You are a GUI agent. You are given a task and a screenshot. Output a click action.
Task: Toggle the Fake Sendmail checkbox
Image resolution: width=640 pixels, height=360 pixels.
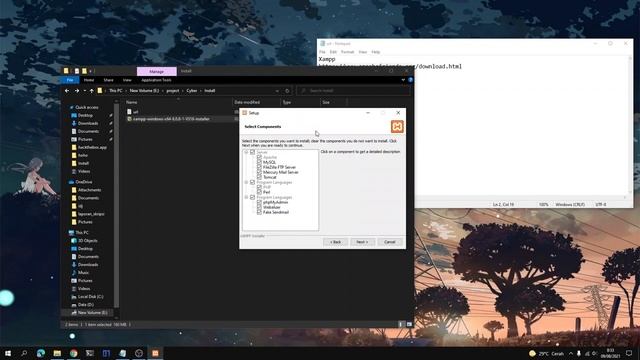point(259,212)
